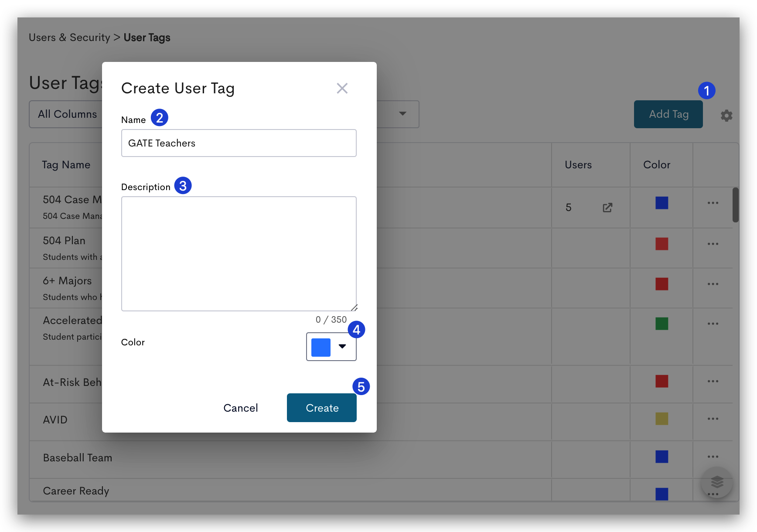The image size is (757, 532).
Task: Click the red swatch for 6+ Majors row
Action: 662,284
